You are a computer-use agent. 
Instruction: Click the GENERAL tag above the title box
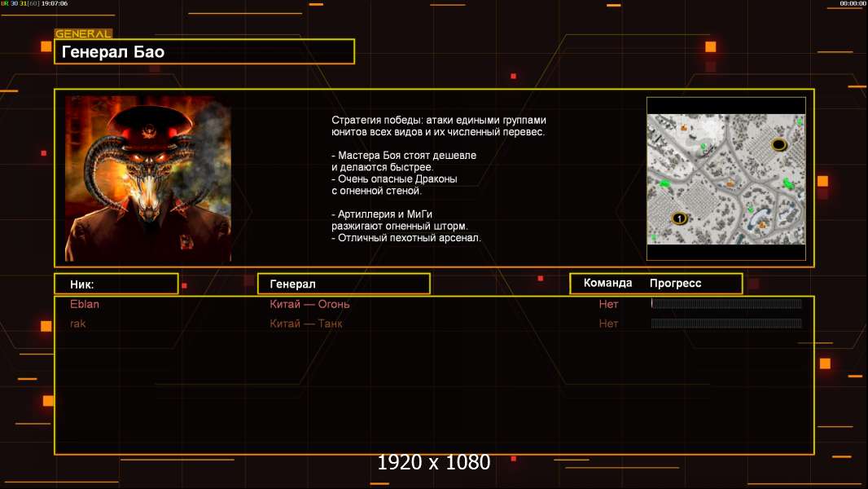(x=83, y=33)
